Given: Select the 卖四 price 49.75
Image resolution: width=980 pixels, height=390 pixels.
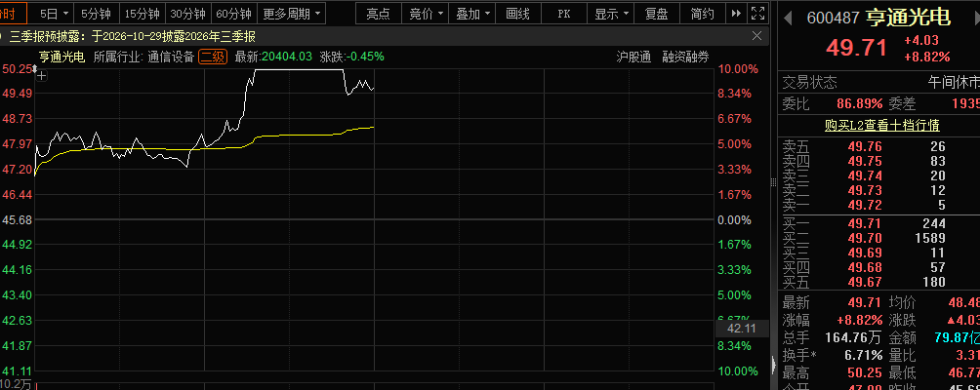Looking at the screenshot, I should [865, 162].
